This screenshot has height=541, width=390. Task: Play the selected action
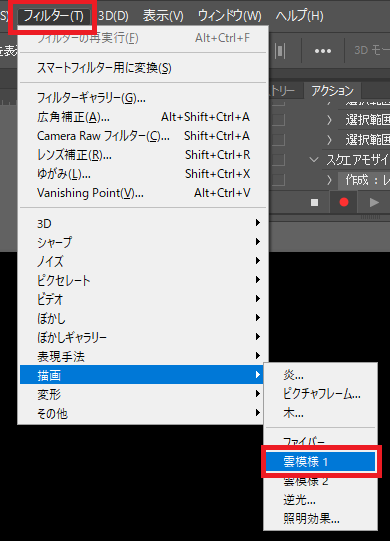(x=374, y=202)
